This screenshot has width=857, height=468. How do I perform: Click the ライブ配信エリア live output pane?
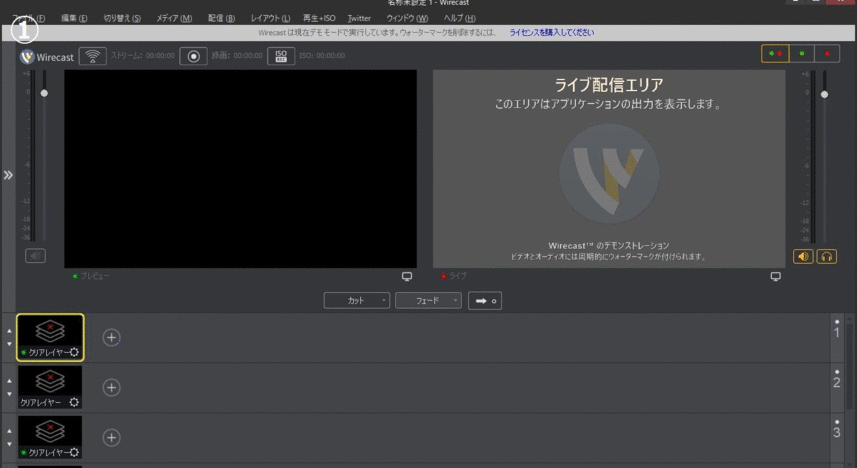click(x=609, y=168)
